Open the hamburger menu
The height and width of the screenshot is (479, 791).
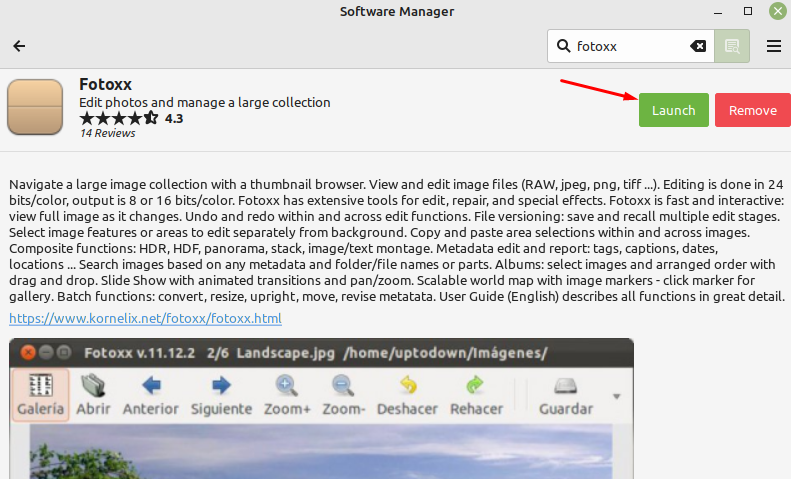coord(774,46)
